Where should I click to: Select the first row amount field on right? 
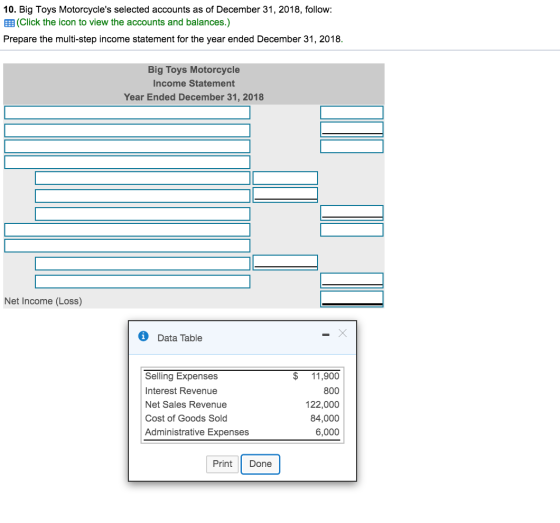[352, 113]
